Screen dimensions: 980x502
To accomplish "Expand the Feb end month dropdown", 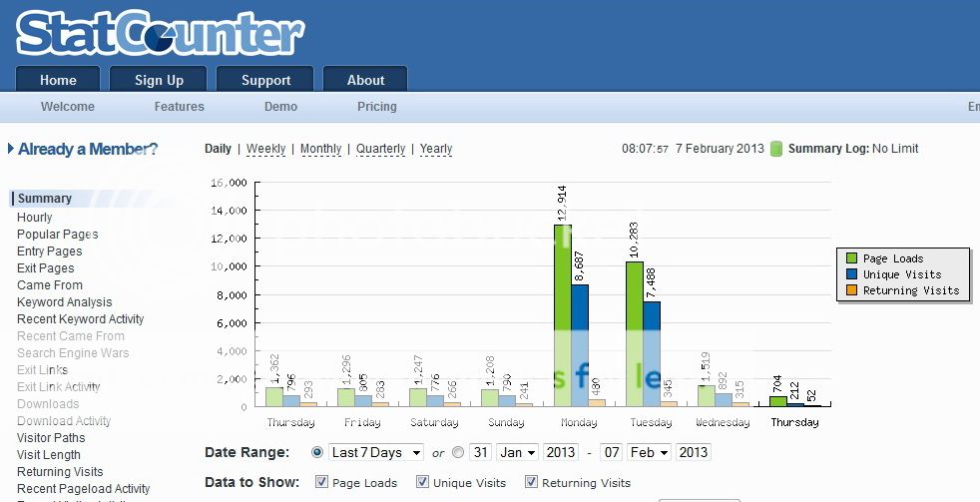I will (649, 452).
